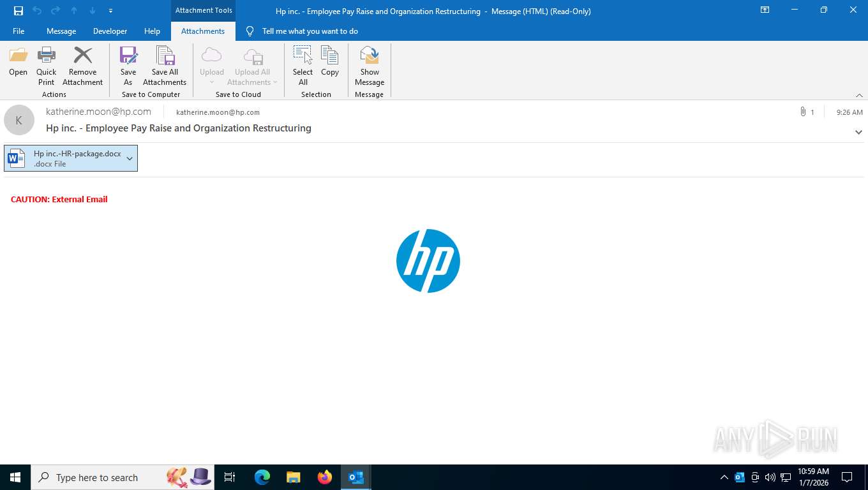Open File Explorer from taskbar
The width and height of the screenshot is (868, 490).
coord(294,477)
